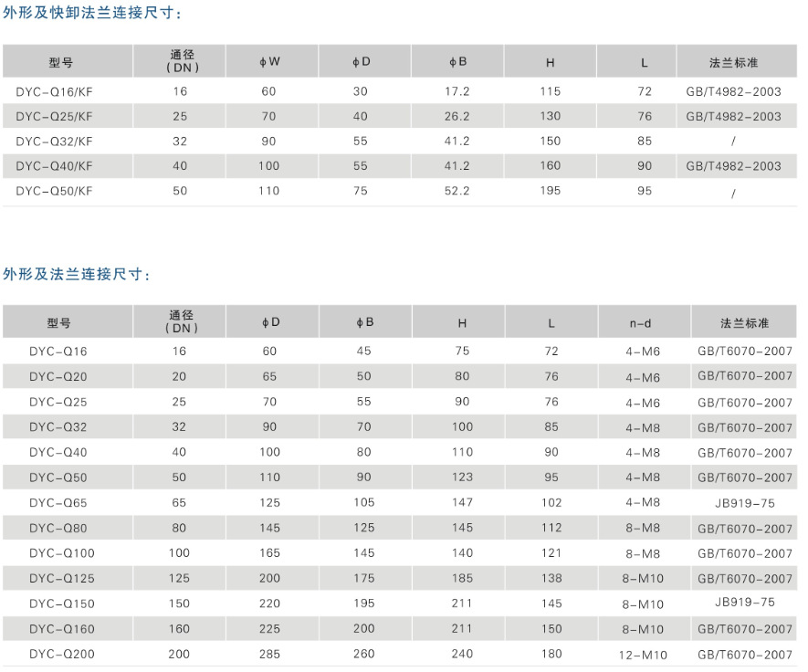
Task: Click GB/T4982-2003 in the DYC-Q40/KF row
Action: tap(733, 166)
